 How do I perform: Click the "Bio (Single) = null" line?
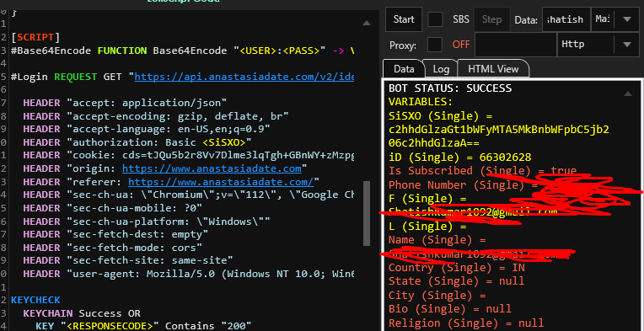(450, 309)
